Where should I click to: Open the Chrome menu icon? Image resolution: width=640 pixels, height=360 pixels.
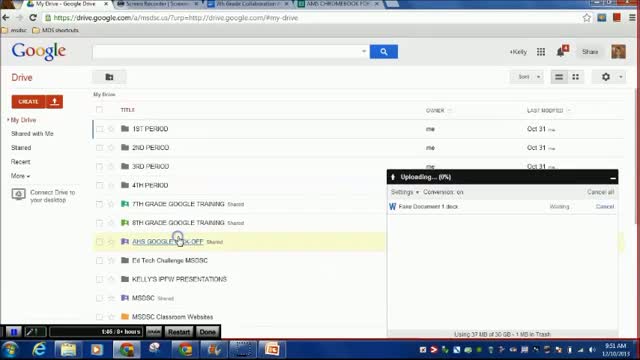(x=632, y=18)
